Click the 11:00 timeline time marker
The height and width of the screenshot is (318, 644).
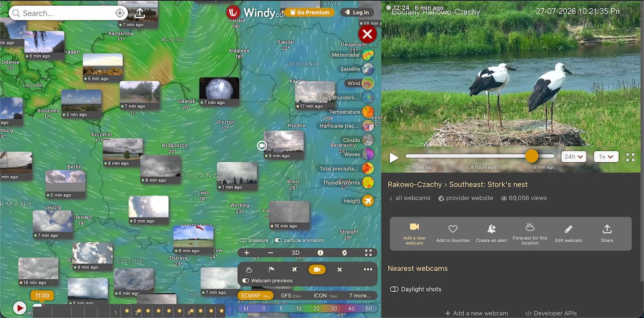pos(42,295)
